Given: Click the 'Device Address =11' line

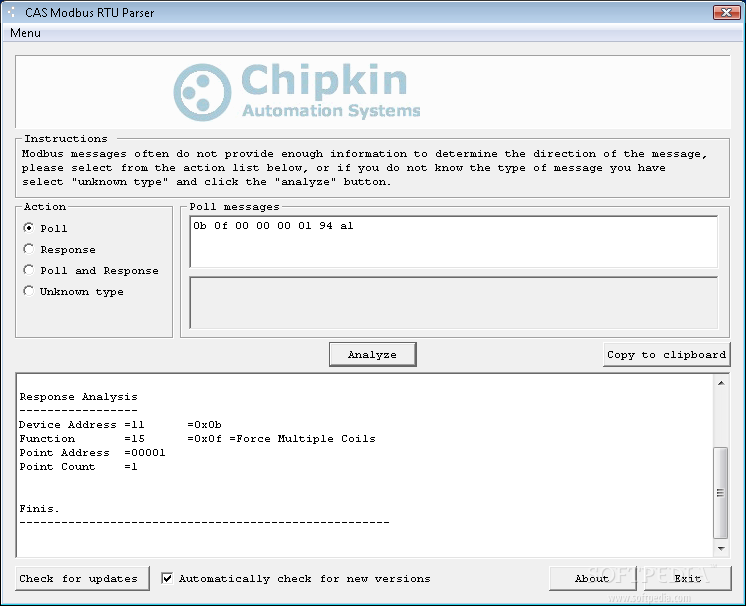Looking at the screenshot, I should [120, 425].
